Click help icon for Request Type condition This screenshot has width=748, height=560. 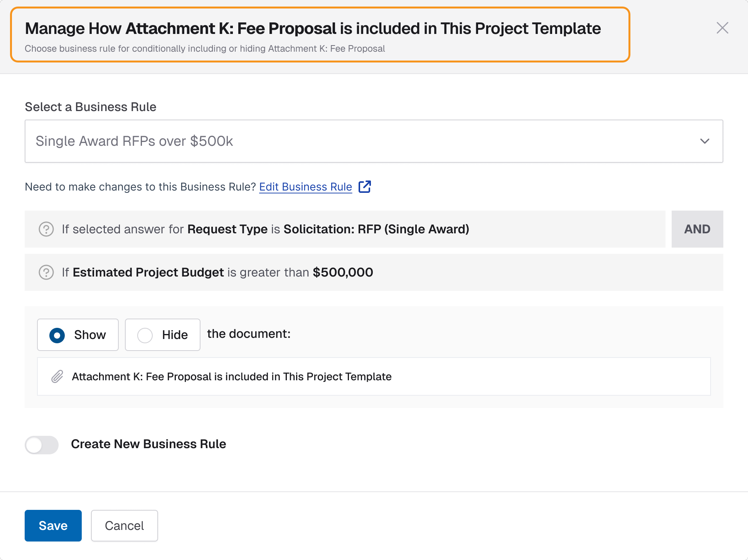46,229
